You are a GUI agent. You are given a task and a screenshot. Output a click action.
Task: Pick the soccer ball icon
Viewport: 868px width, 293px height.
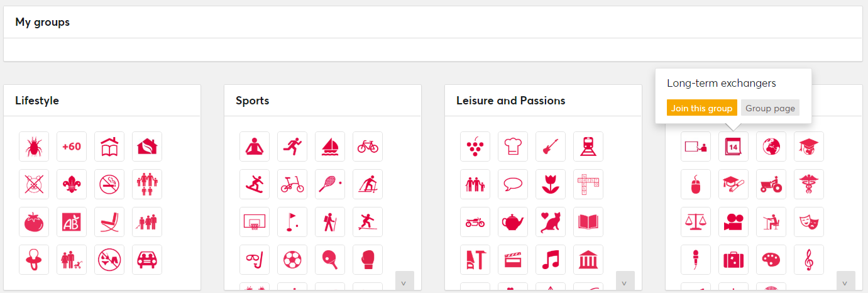point(292,260)
